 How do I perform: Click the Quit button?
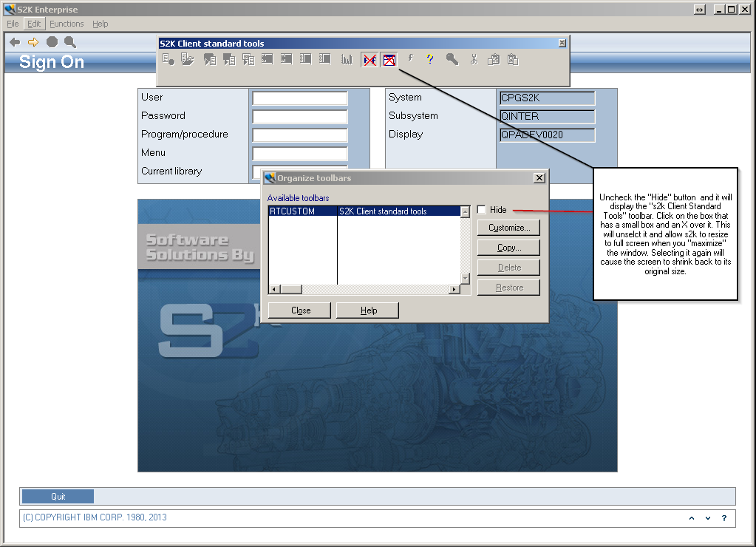pyautogui.click(x=58, y=496)
